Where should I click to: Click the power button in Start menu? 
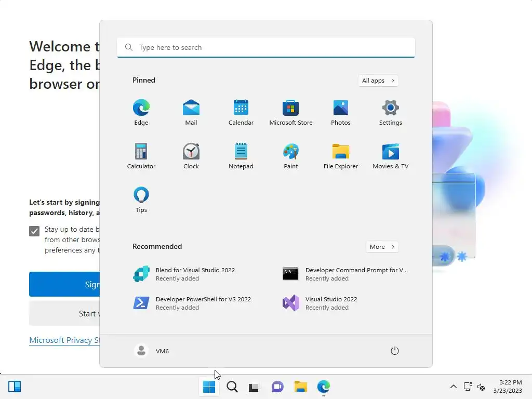[x=395, y=351]
